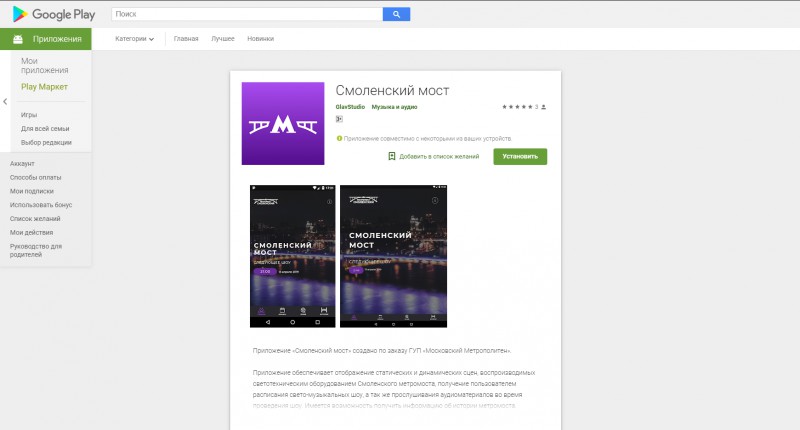Click Добавить в список желаний
This screenshot has width=800, height=430.
439,157
